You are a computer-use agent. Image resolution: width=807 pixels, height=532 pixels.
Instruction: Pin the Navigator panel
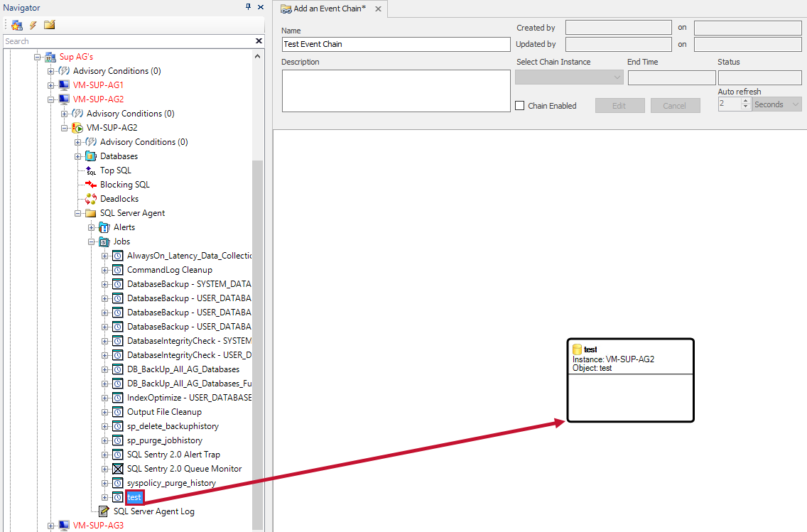248,7
